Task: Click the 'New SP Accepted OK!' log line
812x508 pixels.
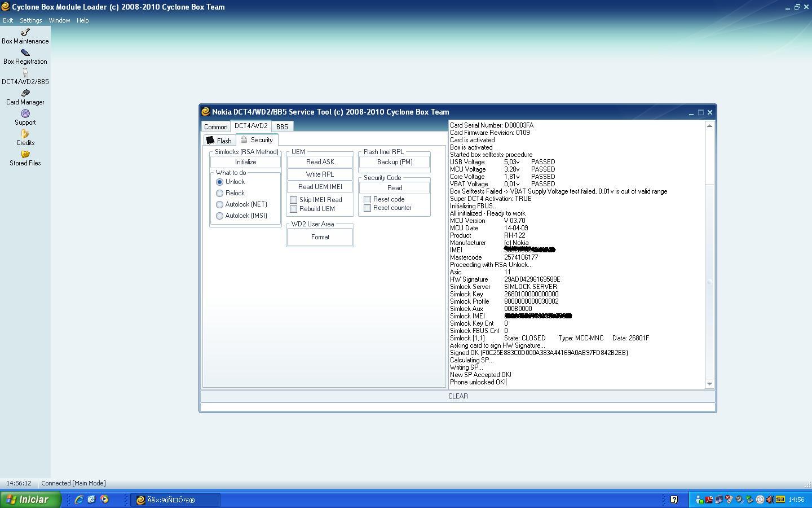Action: pyautogui.click(x=480, y=375)
